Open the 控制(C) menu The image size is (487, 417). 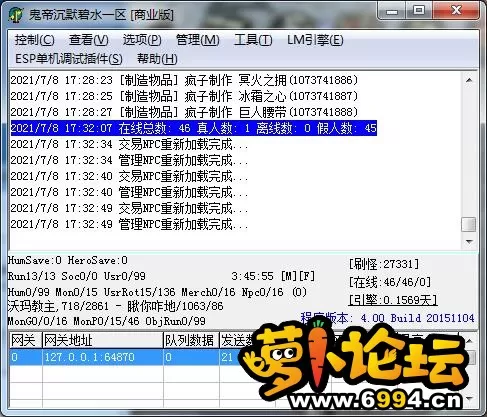coord(34,40)
